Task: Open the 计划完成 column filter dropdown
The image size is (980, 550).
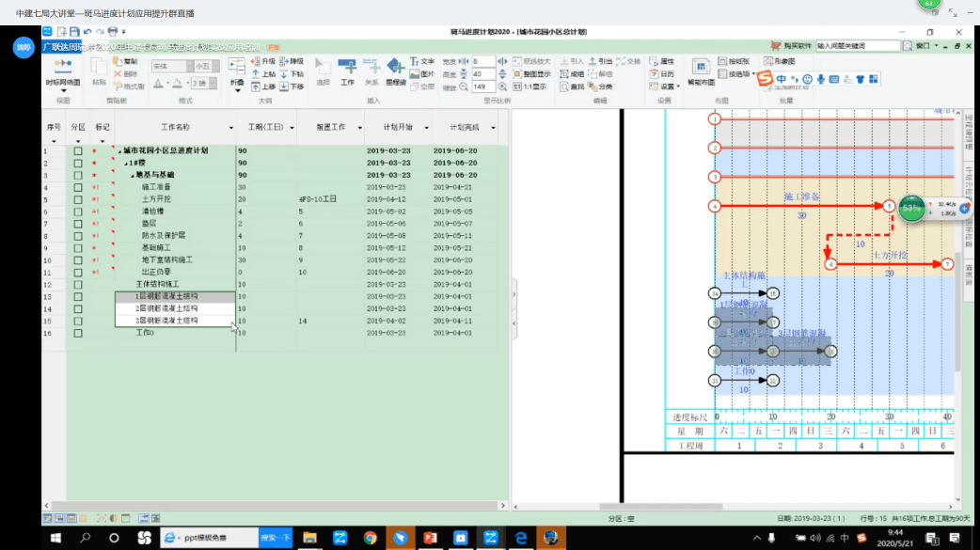Action: click(x=493, y=128)
